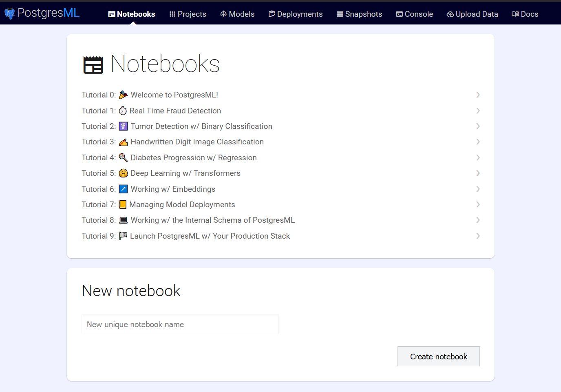Screen dimensions: 561x392
Task: Click the writing hand icon for Tutorial 3
Action: point(123,142)
